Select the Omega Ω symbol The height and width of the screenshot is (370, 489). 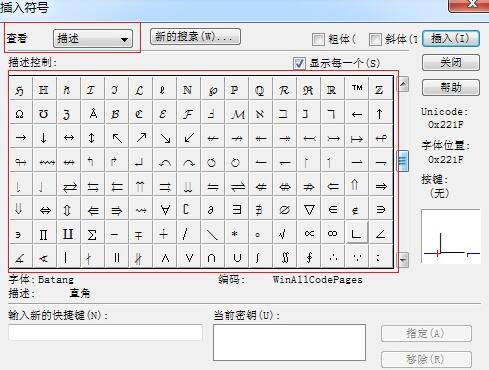(20, 114)
